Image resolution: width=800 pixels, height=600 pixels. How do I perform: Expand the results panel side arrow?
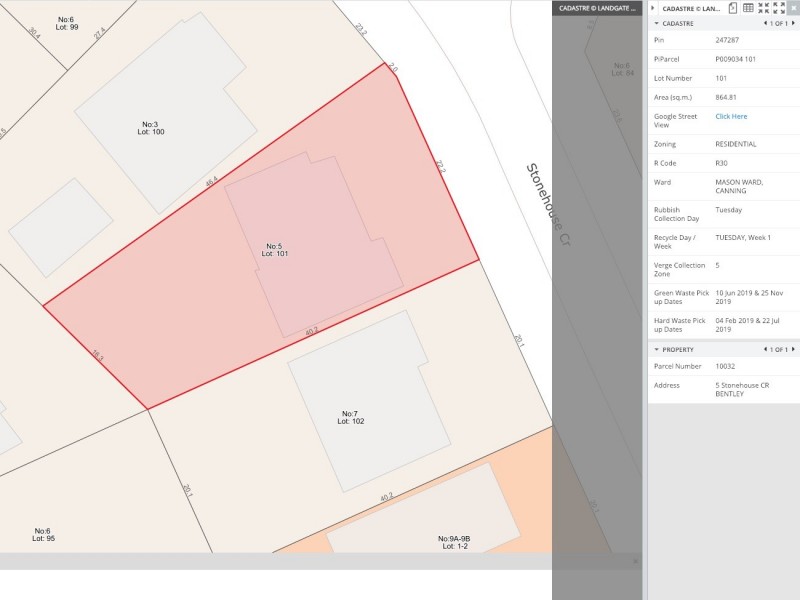pyautogui.click(x=653, y=8)
